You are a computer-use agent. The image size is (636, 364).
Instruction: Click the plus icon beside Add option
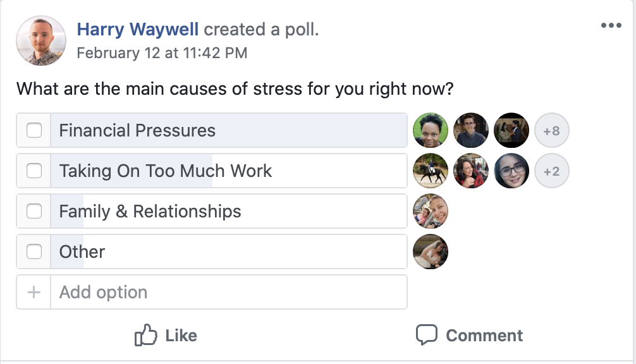point(34,292)
